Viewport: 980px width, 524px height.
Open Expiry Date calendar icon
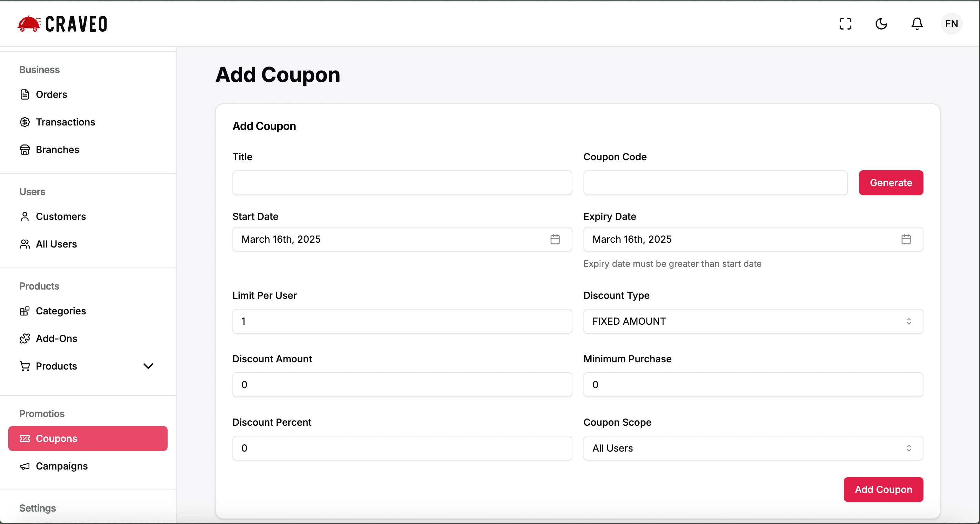[906, 239]
